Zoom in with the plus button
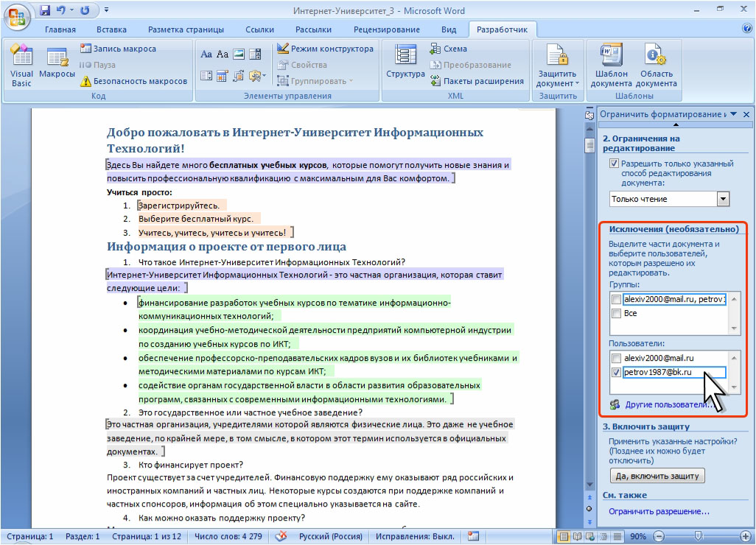Screen dimensions: 756x545 pyautogui.click(x=746, y=536)
